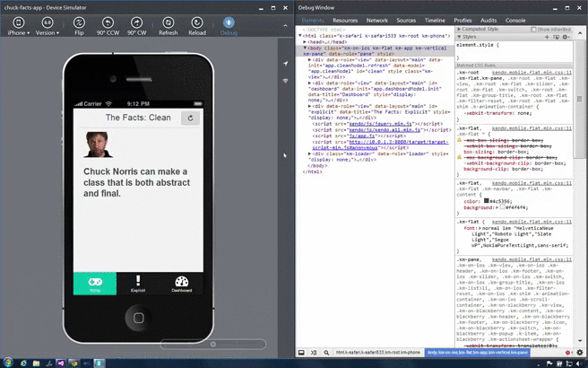Viewport: 588px width, 368px height.
Task: Adjust the simulator zoom slider handle
Action: [213, 345]
